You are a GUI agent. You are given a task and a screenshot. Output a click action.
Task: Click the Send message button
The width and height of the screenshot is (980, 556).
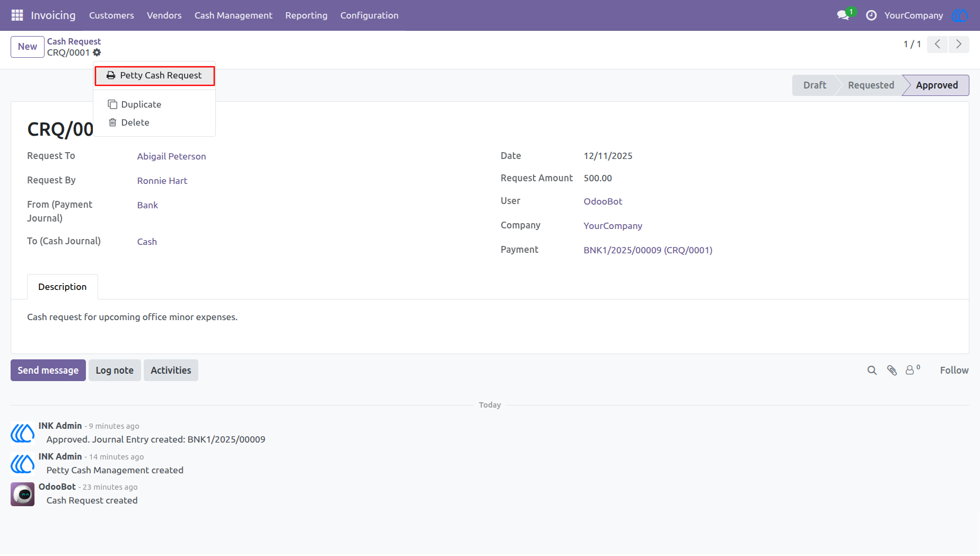pyautogui.click(x=48, y=370)
